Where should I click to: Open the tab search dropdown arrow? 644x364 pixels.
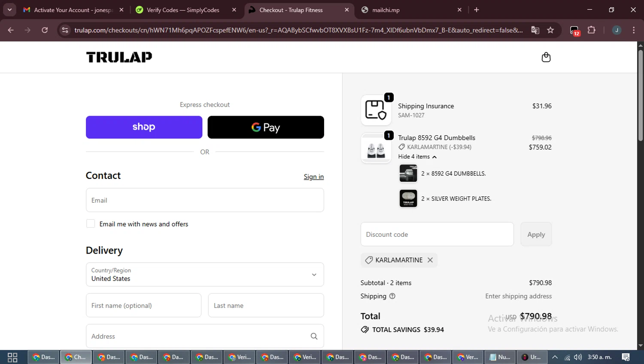click(x=9, y=10)
